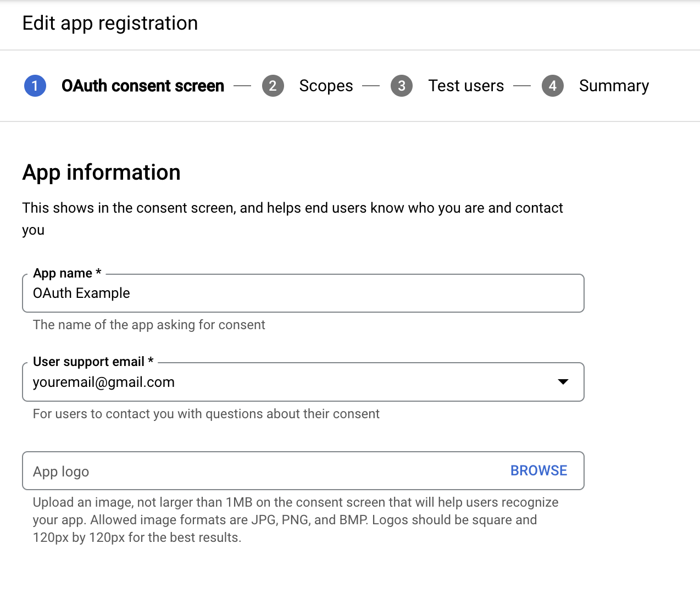700x599 pixels.
Task: Click the App information heading
Action: tap(101, 172)
